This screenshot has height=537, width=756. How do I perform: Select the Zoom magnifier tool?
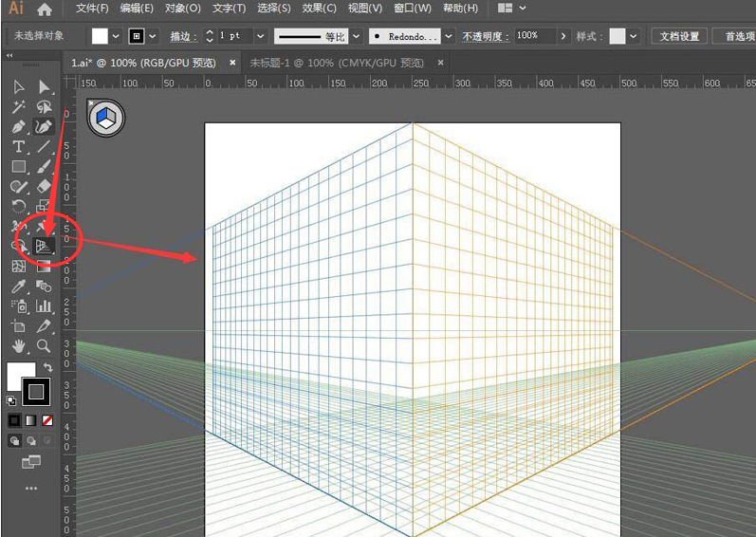click(x=44, y=346)
